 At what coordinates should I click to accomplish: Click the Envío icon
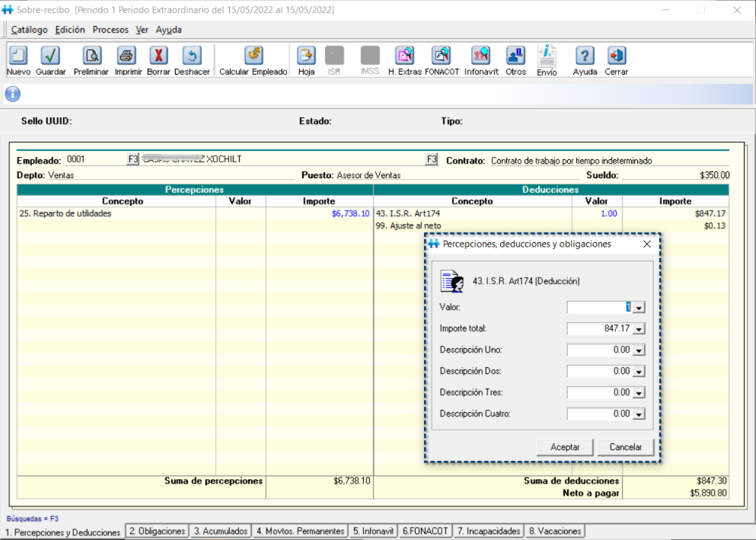pyautogui.click(x=547, y=59)
